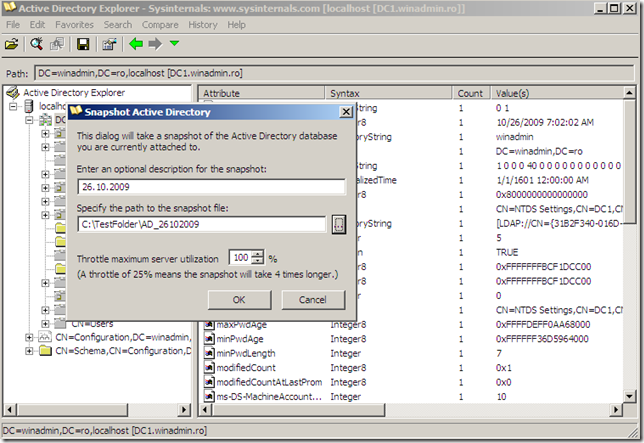Click the attribute pane horizontal scrollbar thumb

(298, 409)
